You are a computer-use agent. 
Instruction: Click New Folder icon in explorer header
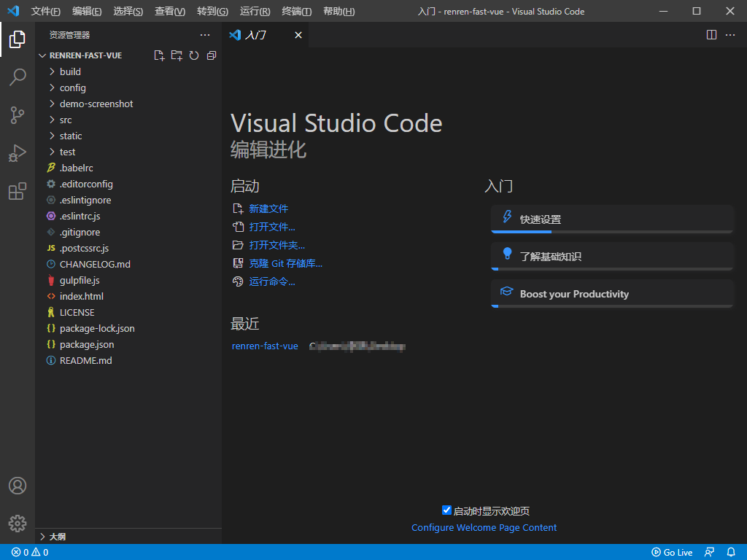coord(177,55)
